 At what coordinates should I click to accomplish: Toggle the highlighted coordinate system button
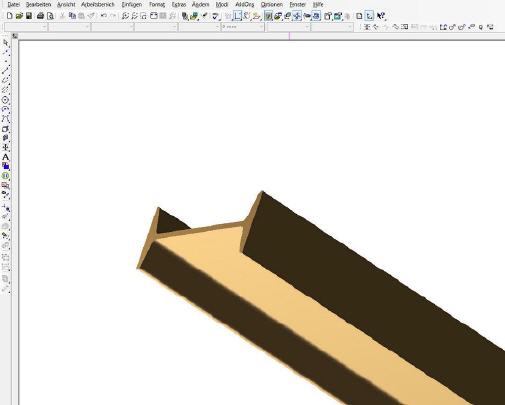tap(369, 16)
